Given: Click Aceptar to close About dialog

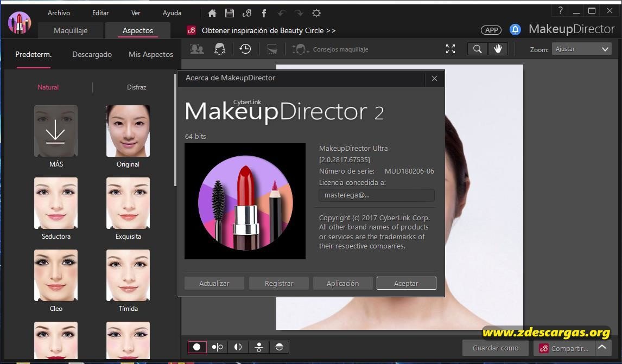Looking at the screenshot, I should [x=406, y=283].
